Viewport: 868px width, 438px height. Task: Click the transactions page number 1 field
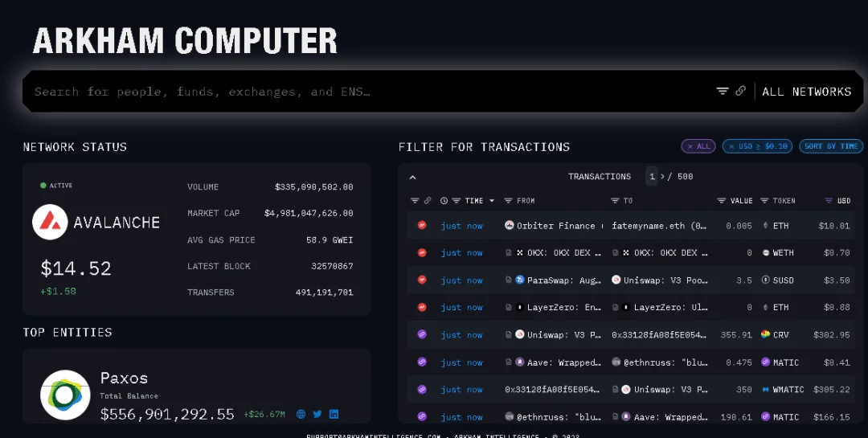coord(652,177)
